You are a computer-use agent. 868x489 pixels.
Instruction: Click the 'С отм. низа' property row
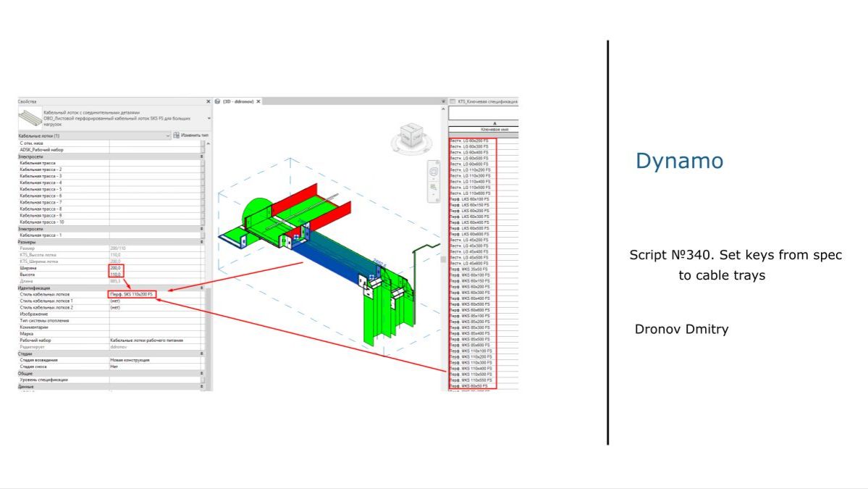111,143
